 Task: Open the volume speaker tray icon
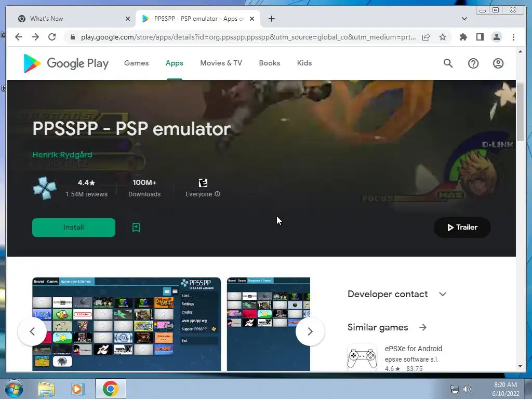click(467, 389)
